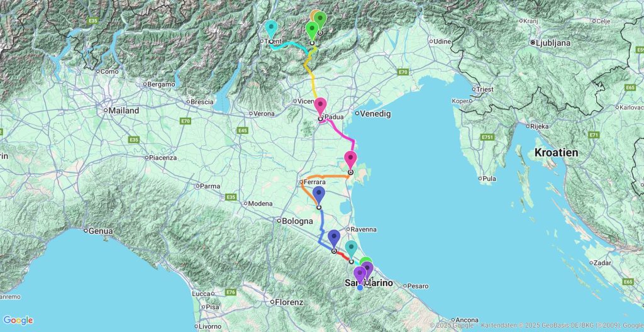
Task: Open the indigo pin where the red route starts
Action: [334, 238]
